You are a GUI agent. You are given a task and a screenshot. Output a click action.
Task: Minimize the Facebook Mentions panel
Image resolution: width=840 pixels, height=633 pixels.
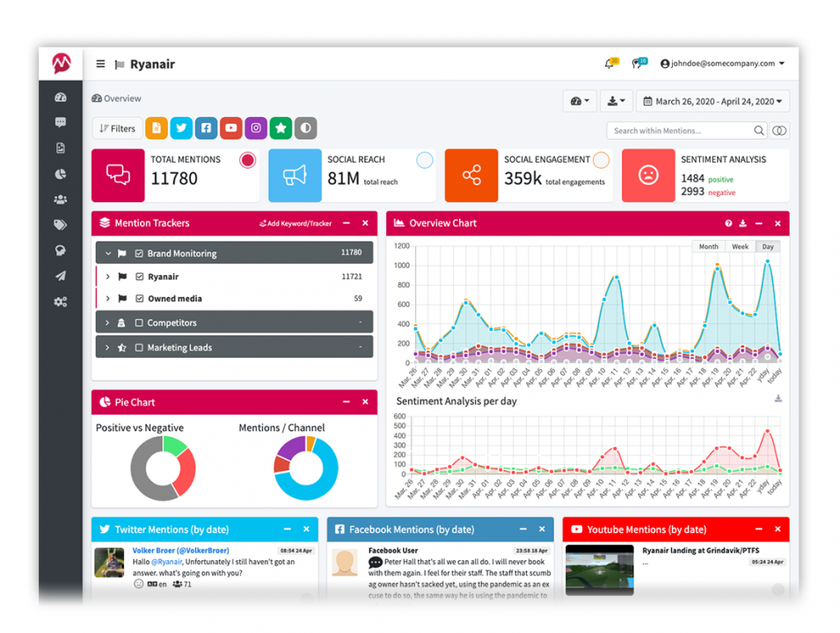[523, 529]
